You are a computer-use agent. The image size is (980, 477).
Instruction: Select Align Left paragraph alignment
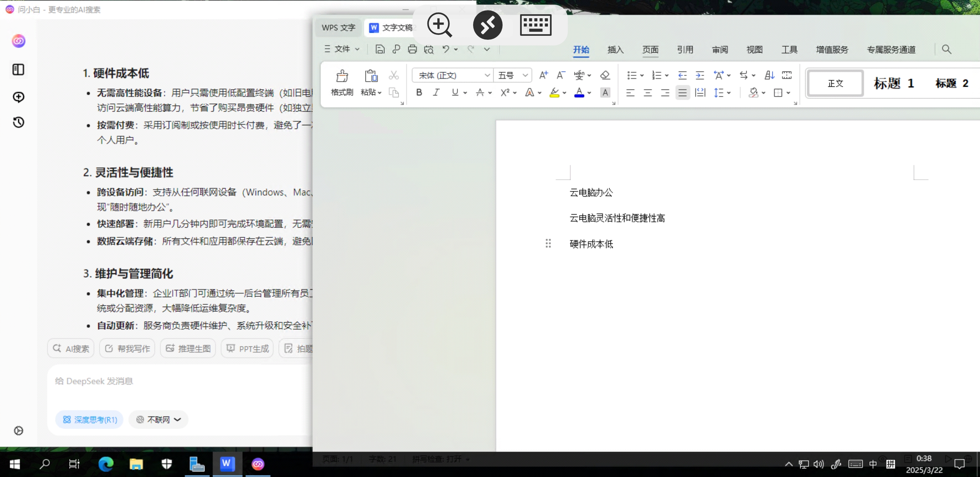coord(630,92)
